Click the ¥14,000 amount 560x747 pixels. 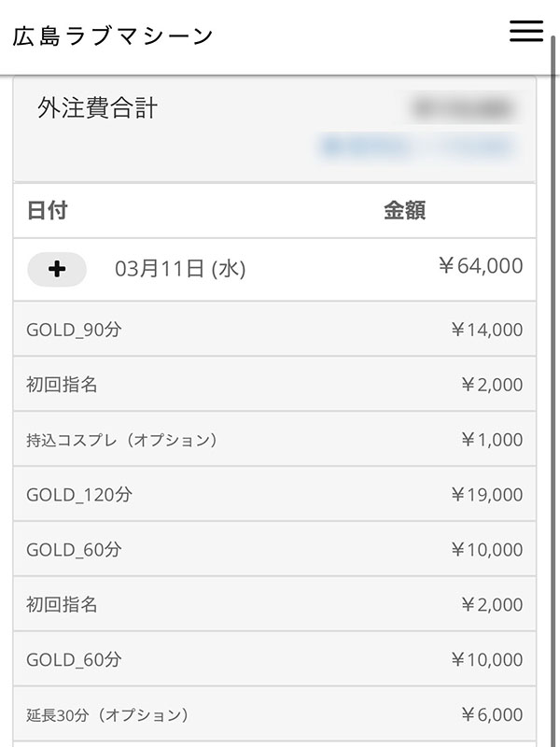pos(486,330)
